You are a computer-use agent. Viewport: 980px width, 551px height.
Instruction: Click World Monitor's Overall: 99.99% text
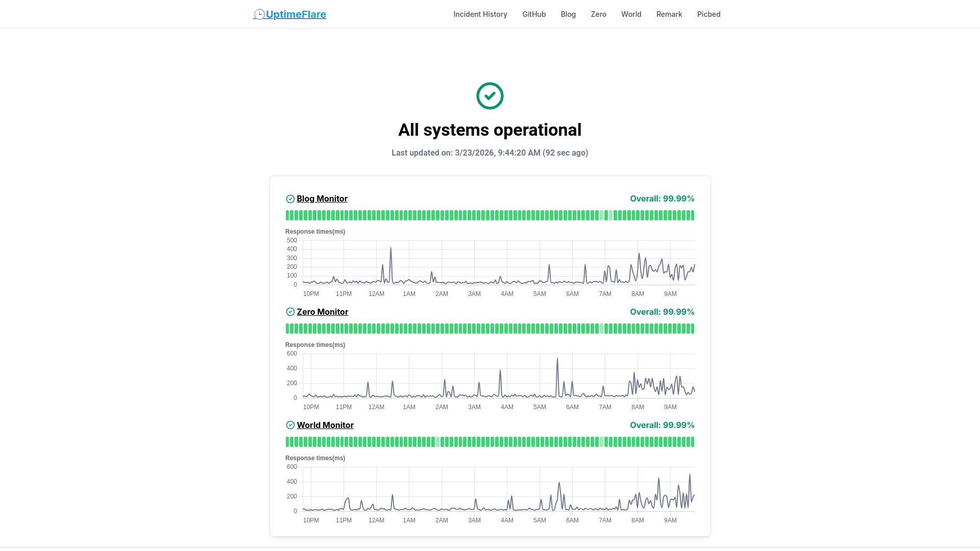click(662, 425)
